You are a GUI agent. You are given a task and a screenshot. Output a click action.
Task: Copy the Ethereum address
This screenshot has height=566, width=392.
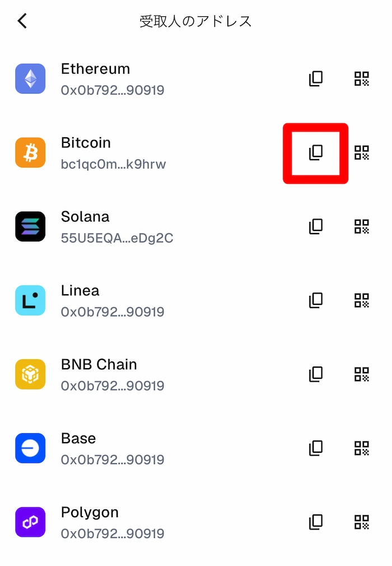click(316, 78)
